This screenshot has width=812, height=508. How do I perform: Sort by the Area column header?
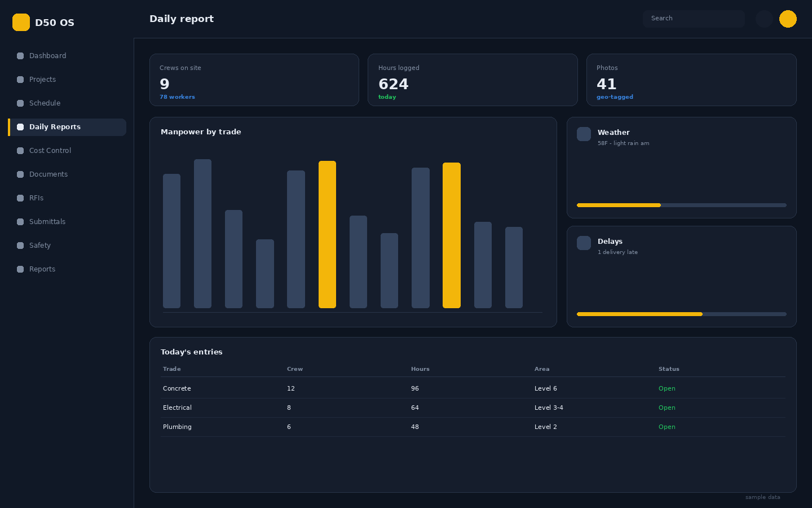click(x=542, y=369)
